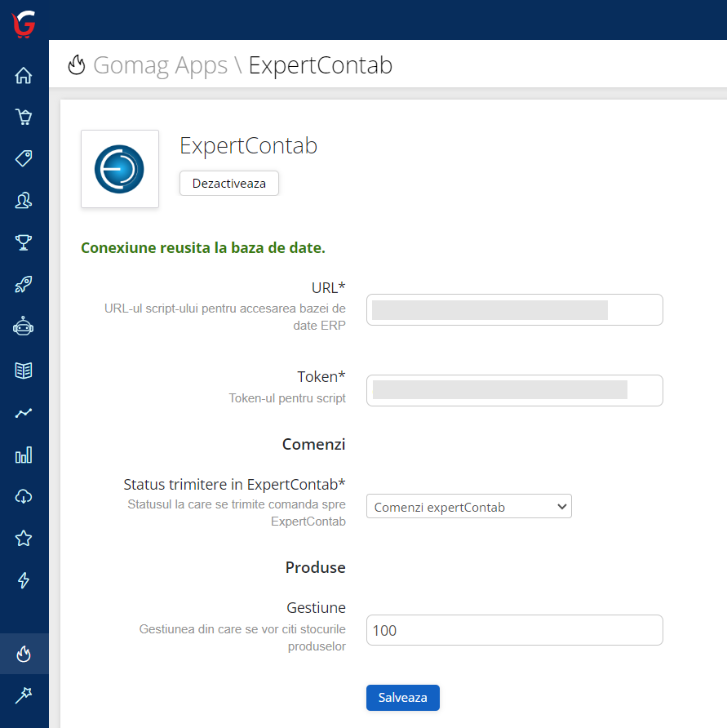Select the rocket marketing icon
The width and height of the screenshot is (727, 728).
pyautogui.click(x=24, y=284)
